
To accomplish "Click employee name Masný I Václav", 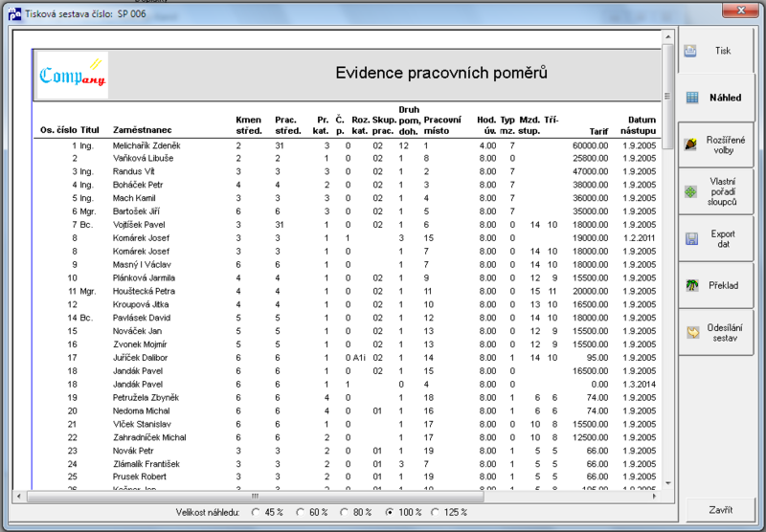I will coord(142,264).
